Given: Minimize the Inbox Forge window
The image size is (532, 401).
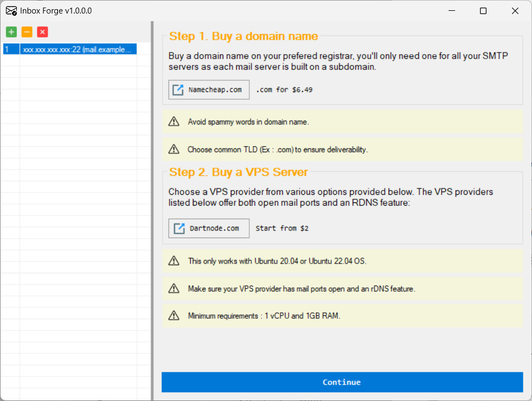Looking at the screenshot, I should pos(451,10).
